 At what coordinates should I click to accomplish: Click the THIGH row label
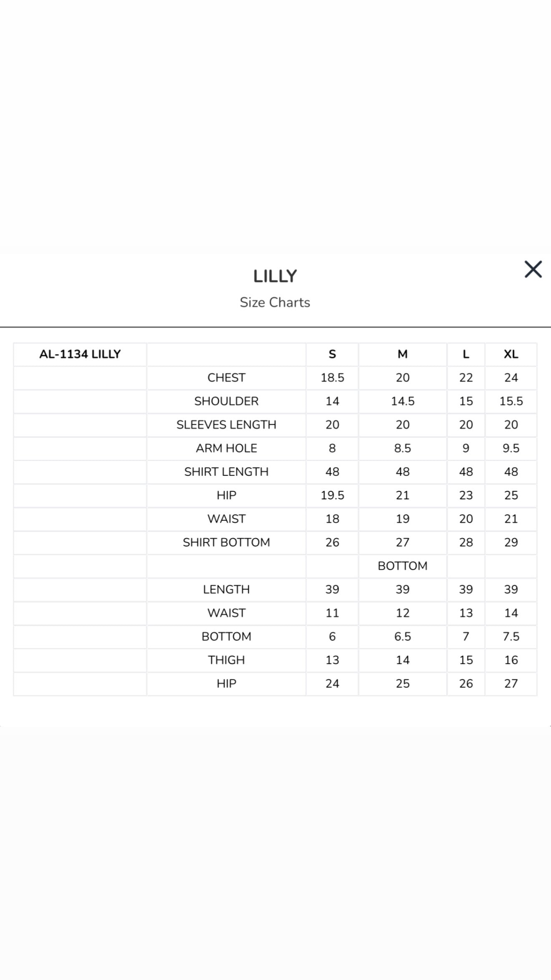point(226,660)
